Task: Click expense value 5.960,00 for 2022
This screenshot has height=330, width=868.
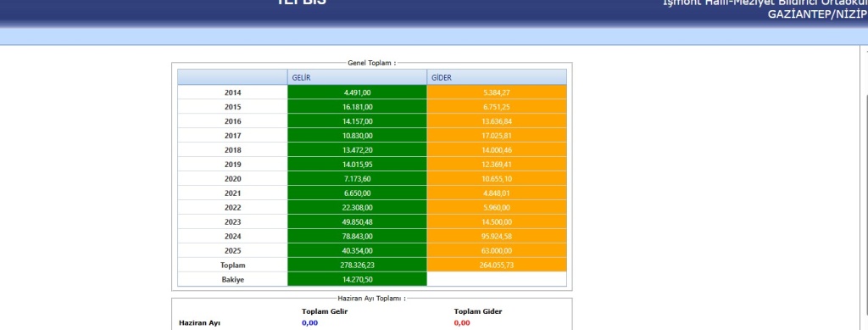Action: coord(497,208)
